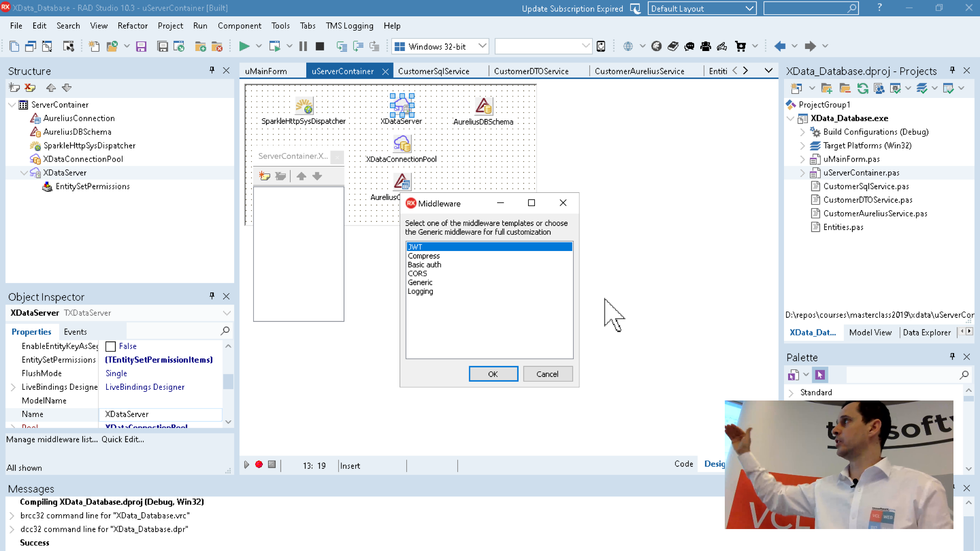Click Manage middleware list... link

[x=52, y=439]
